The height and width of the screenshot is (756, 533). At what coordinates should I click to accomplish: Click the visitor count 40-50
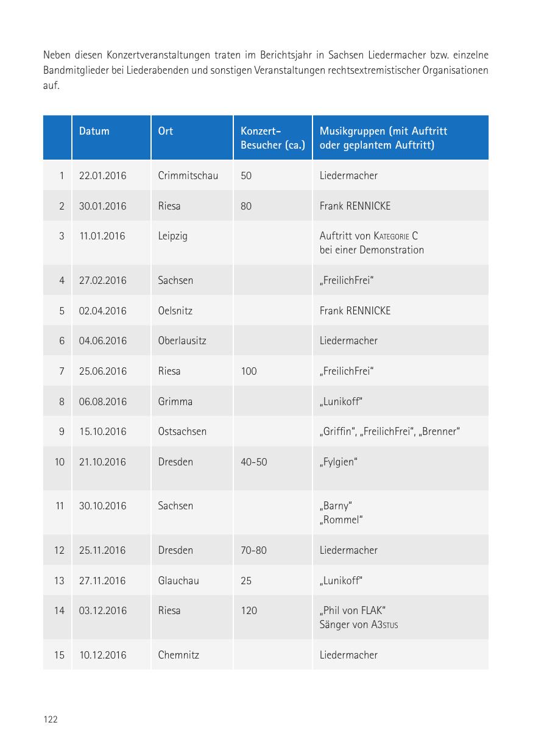254,462
